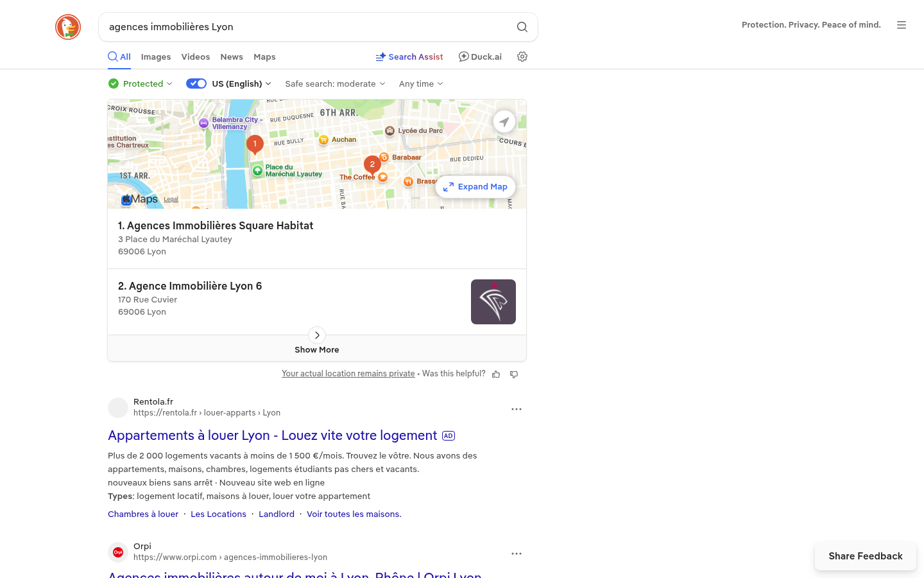Open 'Landlord' sitelink
The width and height of the screenshot is (924, 578).
tap(277, 514)
